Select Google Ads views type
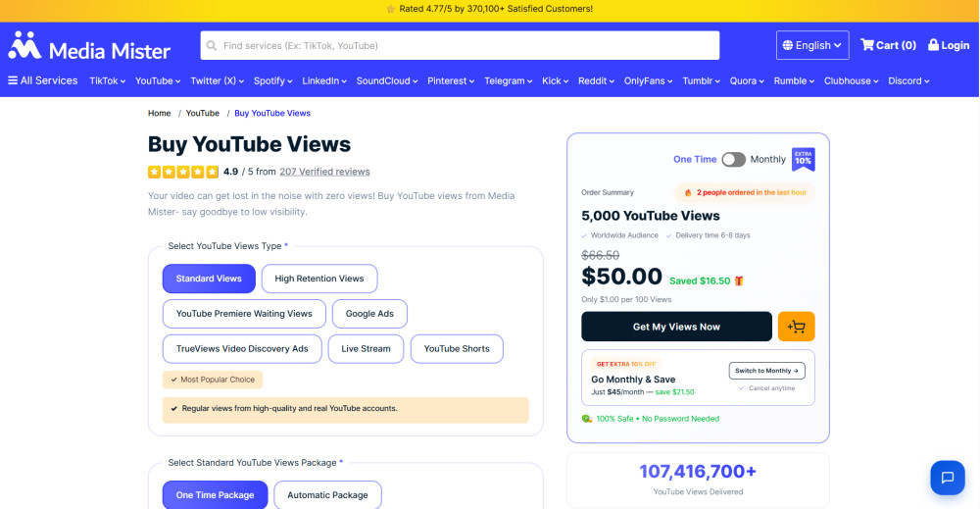980x509 pixels. coord(370,313)
